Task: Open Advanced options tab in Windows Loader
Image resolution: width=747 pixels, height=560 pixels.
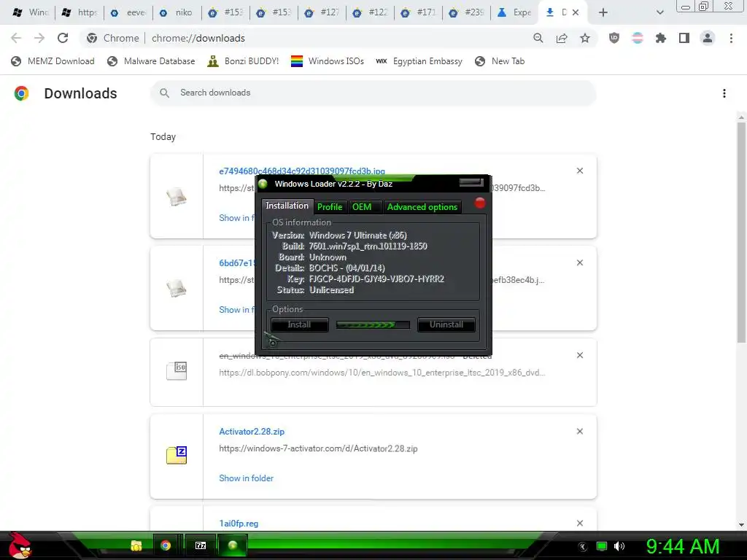Action: (x=422, y=206)
